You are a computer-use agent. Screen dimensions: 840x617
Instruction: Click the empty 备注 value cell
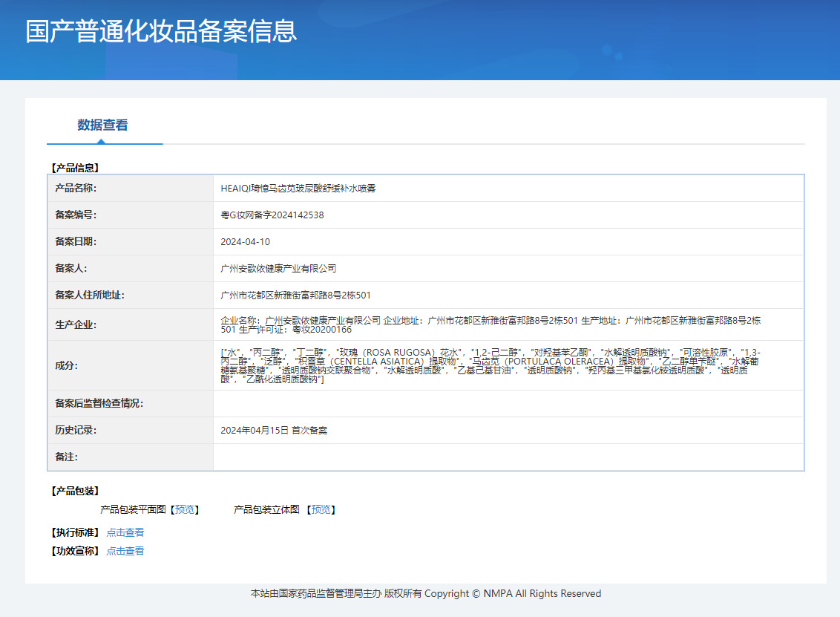(508, 457)
